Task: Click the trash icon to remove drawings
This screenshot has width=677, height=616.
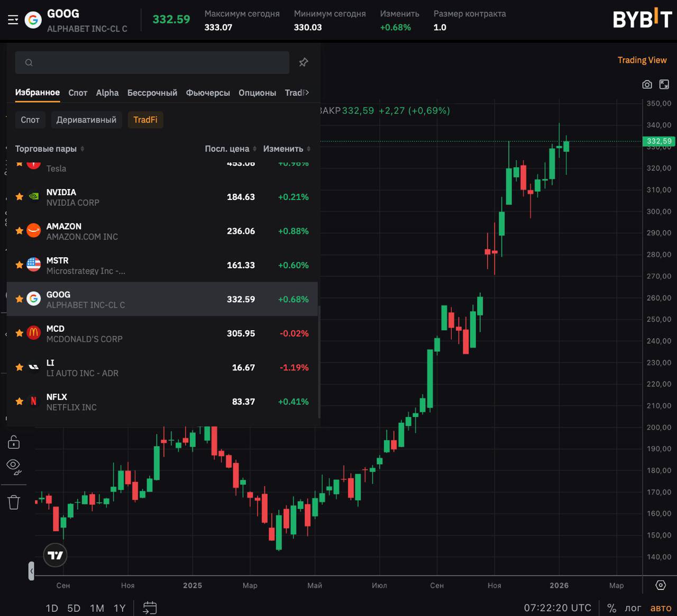Action: point(14,502)
